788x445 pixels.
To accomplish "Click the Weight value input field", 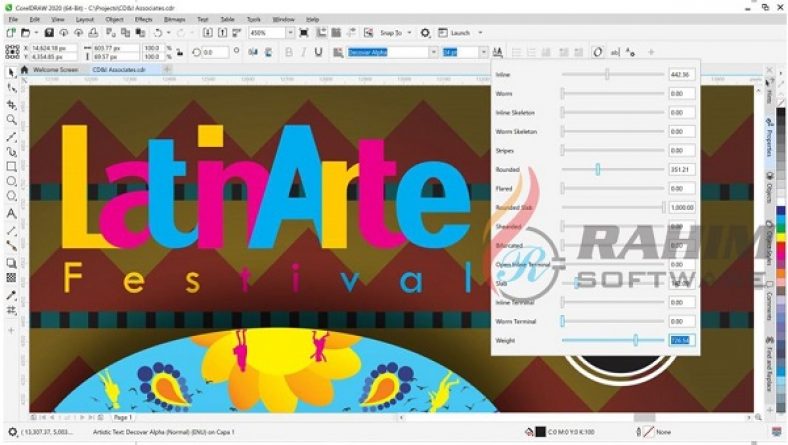I will [682, 340].
